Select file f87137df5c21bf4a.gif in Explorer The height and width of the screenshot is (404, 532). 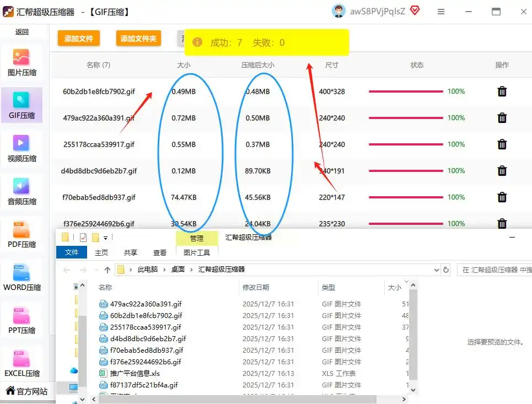tap(144, 385)
